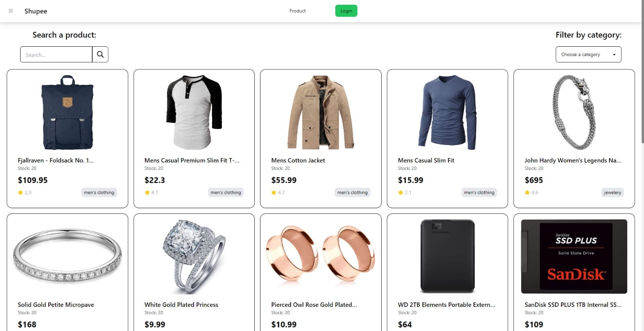
Task: Select the men's clothing tag on Fjallraven card
Action: pos(99,192)
